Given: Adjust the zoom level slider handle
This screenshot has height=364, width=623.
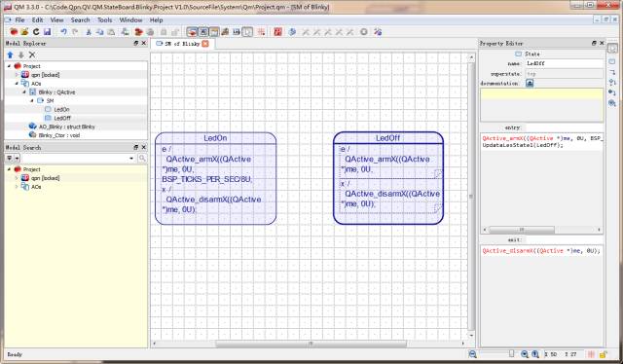Looking at the screenshot, I should point(511,354).
